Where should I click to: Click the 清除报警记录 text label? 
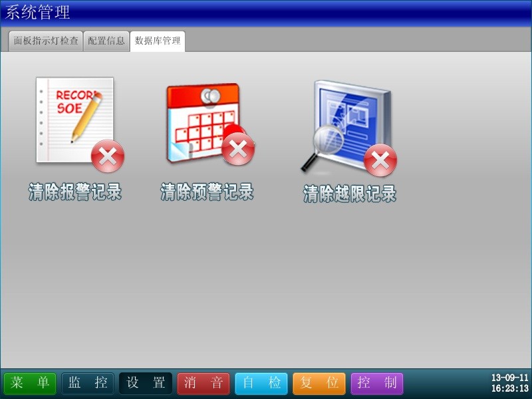click(75, 193)
